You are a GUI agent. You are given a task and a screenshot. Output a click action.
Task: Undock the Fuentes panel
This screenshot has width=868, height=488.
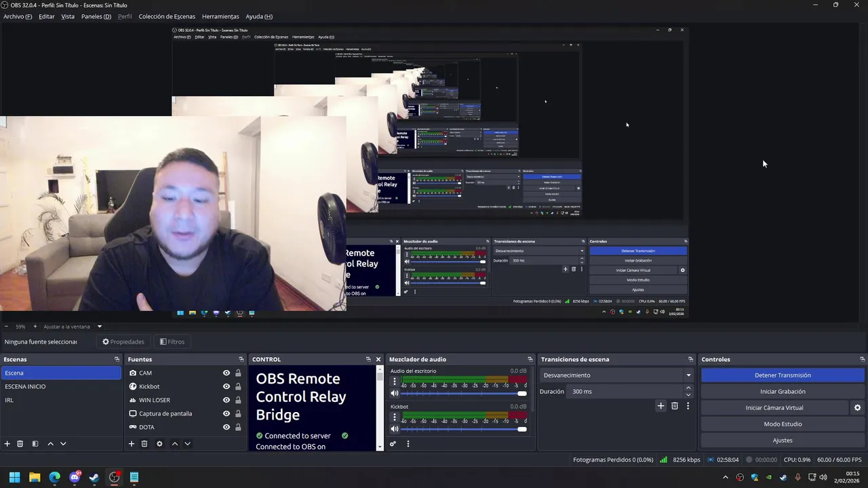(241, 359)
